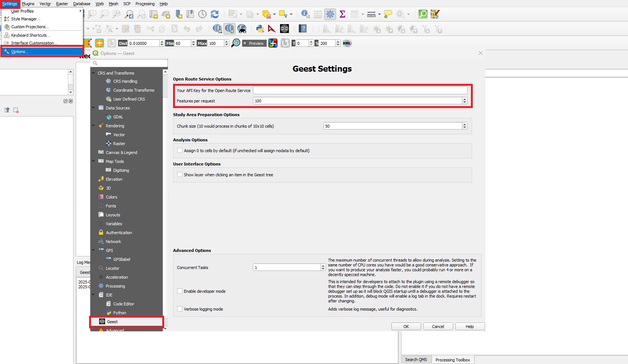628x364 pixels.
Task: Click the Select Features by area icon
Action: [233, 14]
